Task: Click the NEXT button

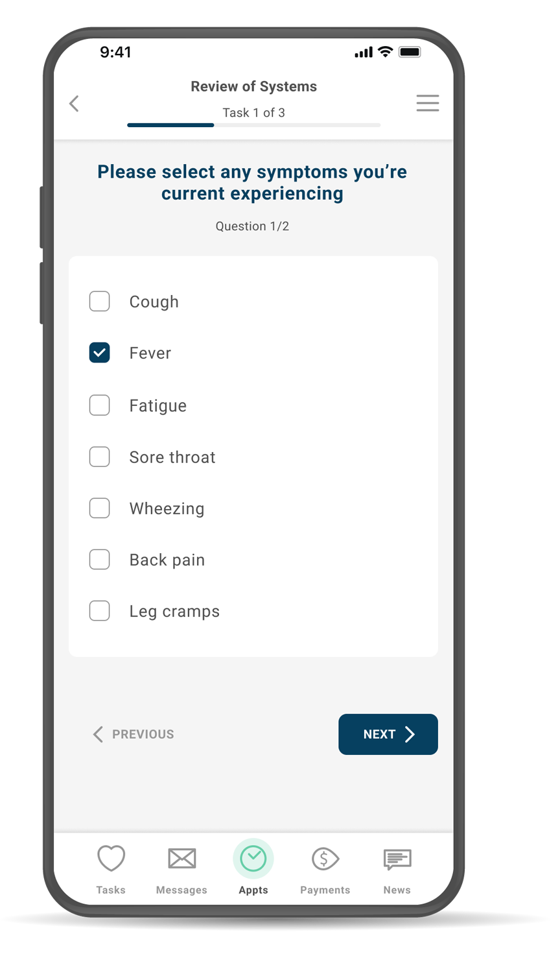Action: [x=388, y=734]
